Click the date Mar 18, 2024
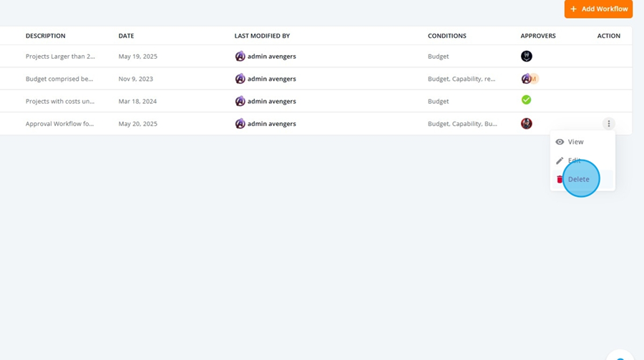The image size is (644, 360). click(x=137, y=101)
